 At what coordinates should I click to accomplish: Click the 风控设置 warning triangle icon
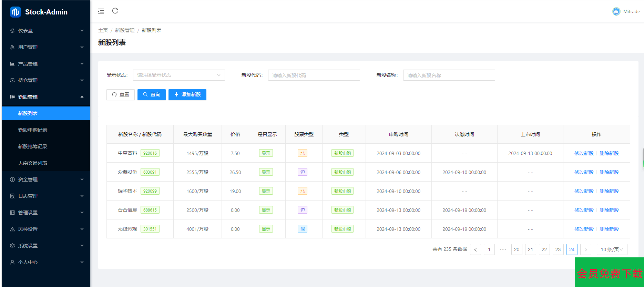pos(12,229)
